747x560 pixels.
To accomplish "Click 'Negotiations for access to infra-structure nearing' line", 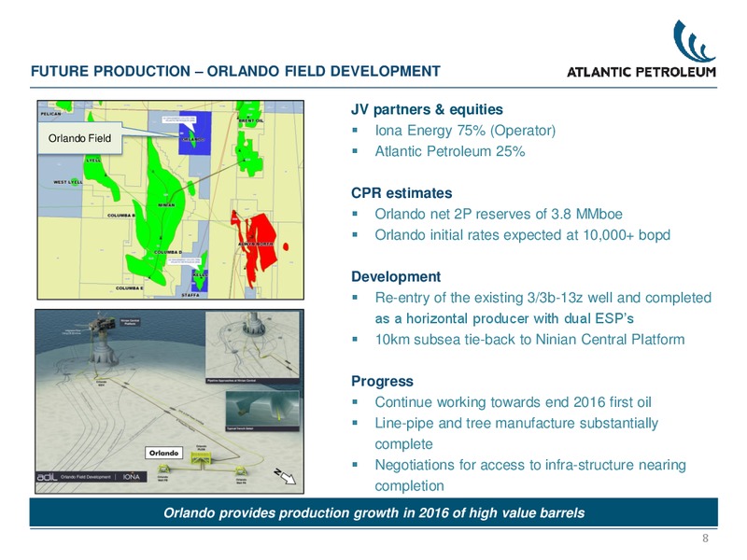I will 530,465.
